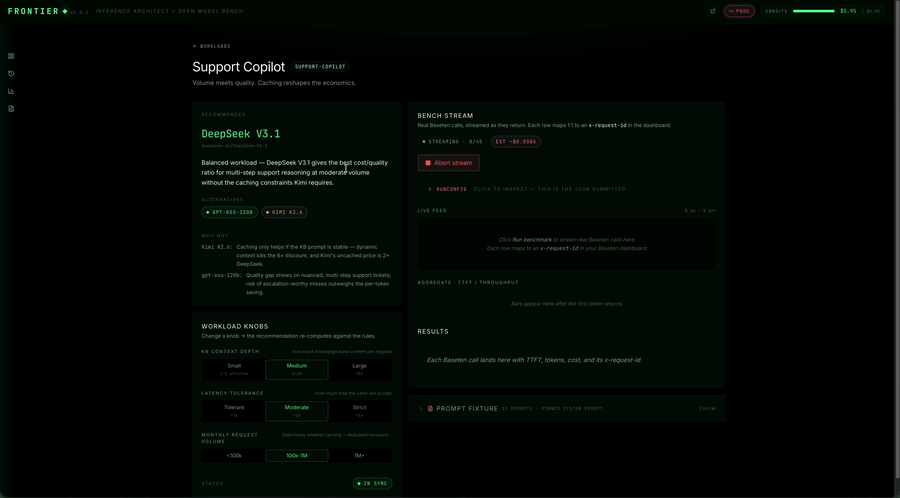Expand the RUNCONFIG JSON inspector
This screenshot has height=498, width=900.
pyautogui.click(x=567, y=189)
